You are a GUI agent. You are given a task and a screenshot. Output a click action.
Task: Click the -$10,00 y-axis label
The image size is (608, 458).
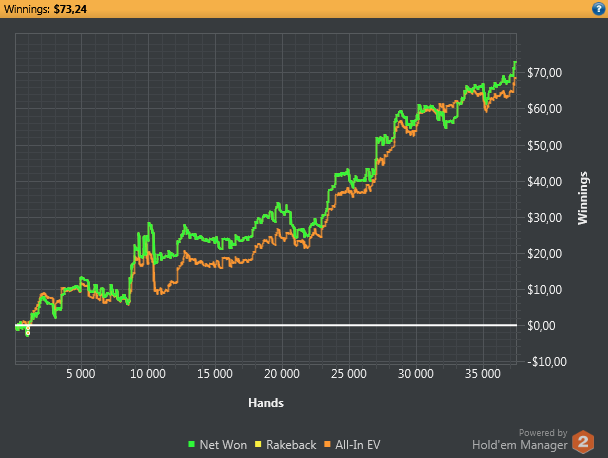click(x=547, y=362)
